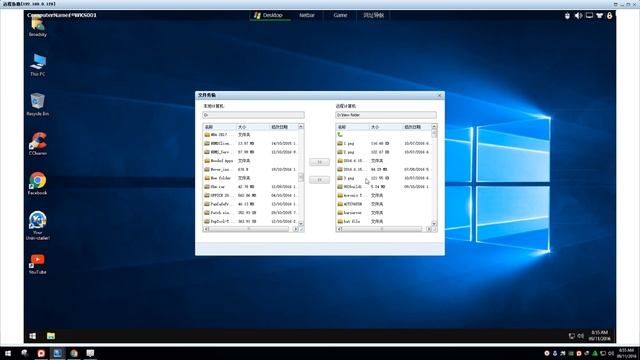Select the 'bat file' folder in remote list
Viewport: 640px width, 360px height.
[384, 221]
